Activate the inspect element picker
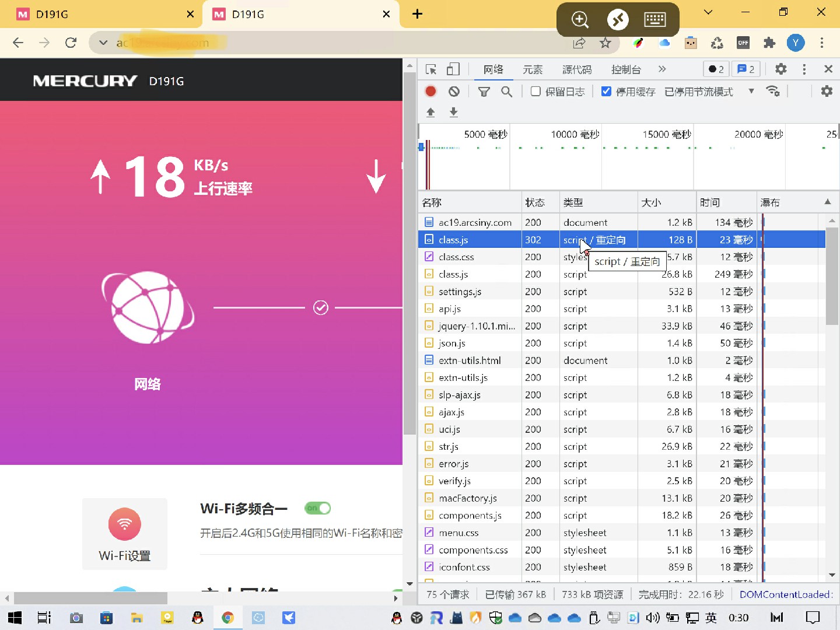840x630 pixels. [x=431, y=69]
